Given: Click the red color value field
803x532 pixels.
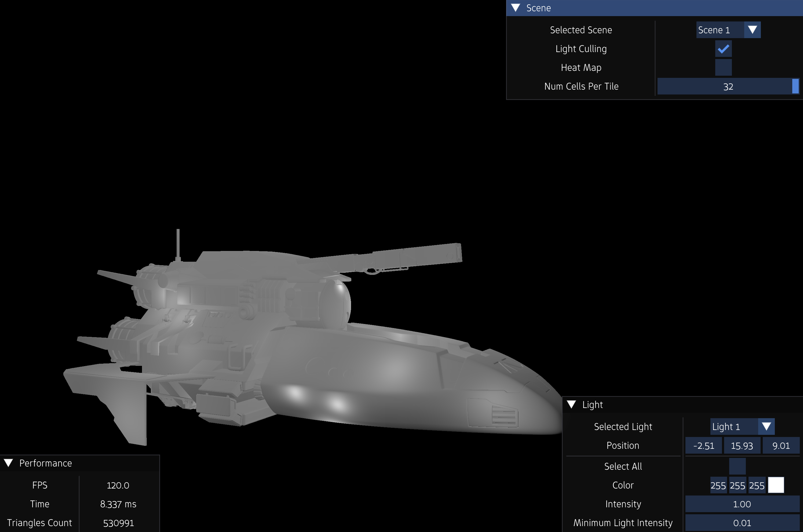Looking at the screenshot, I should (718, 486).
